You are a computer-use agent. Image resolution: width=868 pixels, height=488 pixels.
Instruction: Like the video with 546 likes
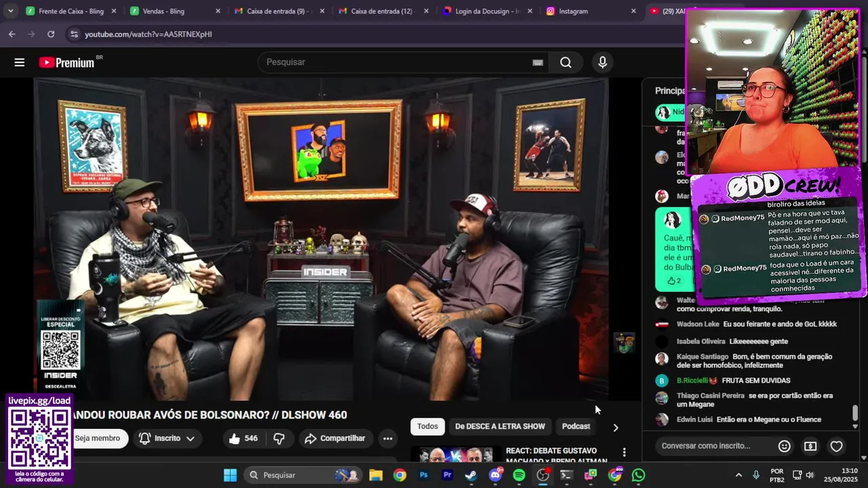click(243, 439)
